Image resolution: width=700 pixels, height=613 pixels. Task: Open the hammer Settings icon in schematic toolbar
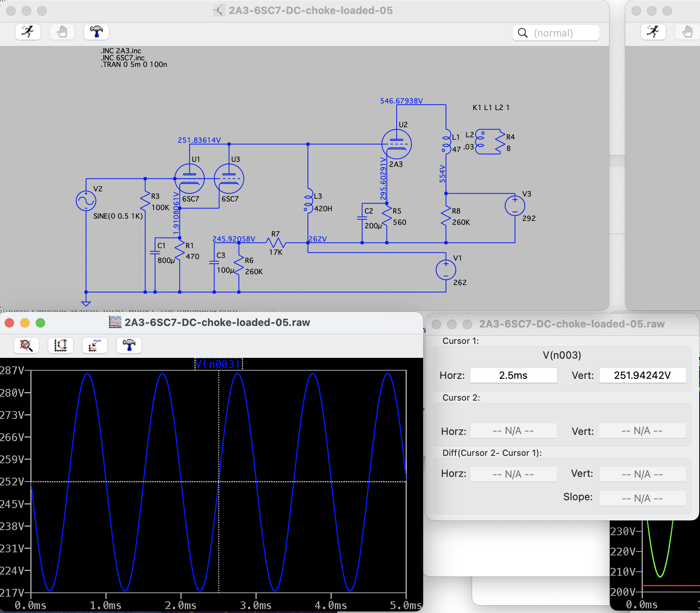click(x=96, y=32)
